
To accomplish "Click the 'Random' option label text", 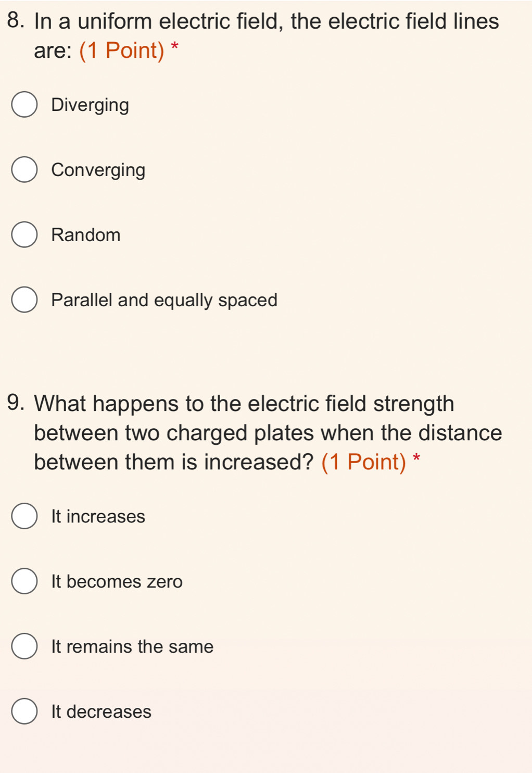I will pos(86,235).
